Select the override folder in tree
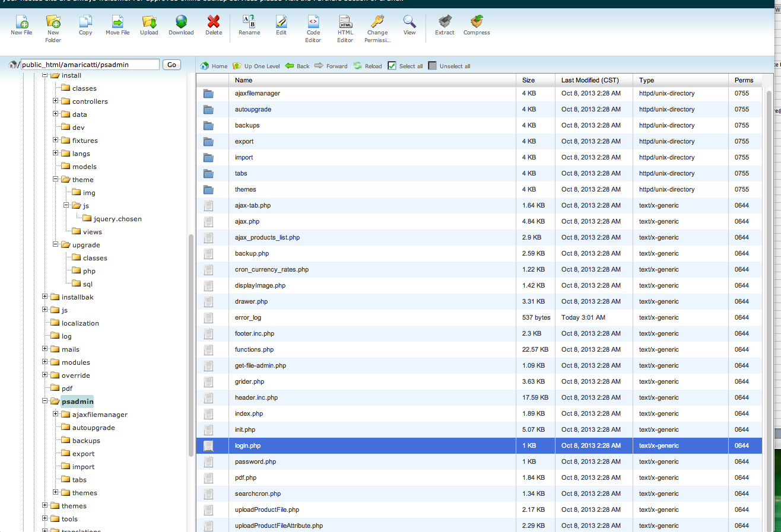 click(76, 375)
